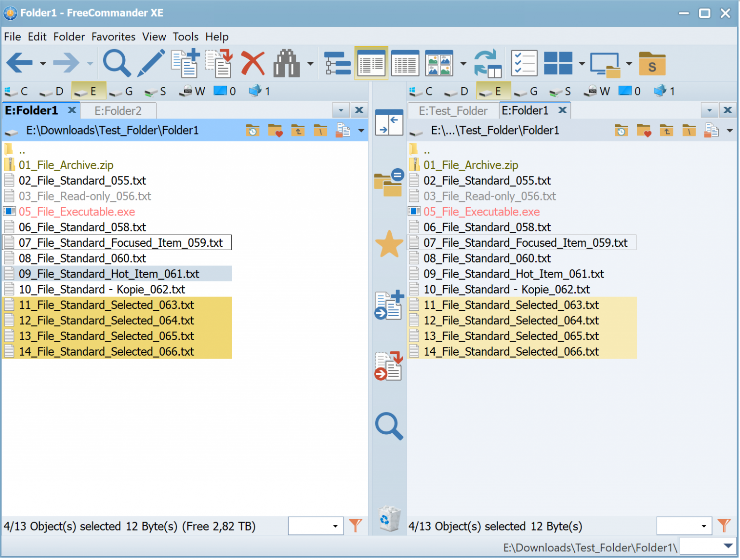Open 01_File_Archive.zip in right panel
This screenshot has height=560, width=740.
[471, 165]
